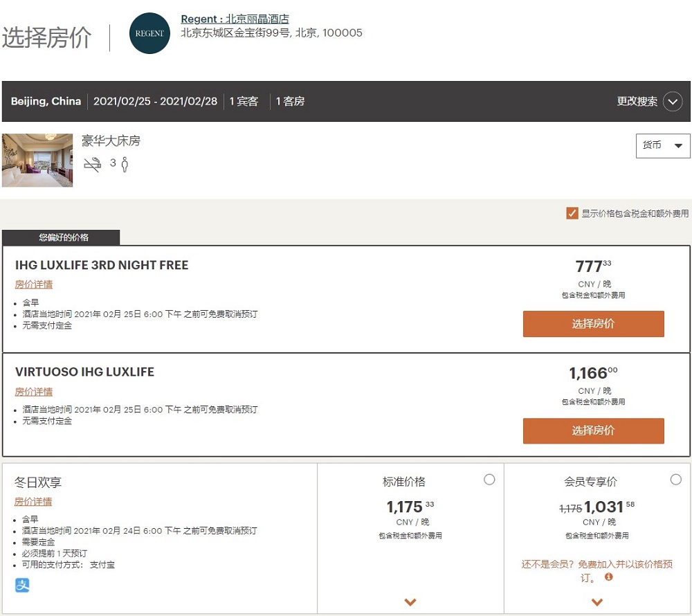Click 更改搜索 text label

pyautogui.click(x=637, y=102)
